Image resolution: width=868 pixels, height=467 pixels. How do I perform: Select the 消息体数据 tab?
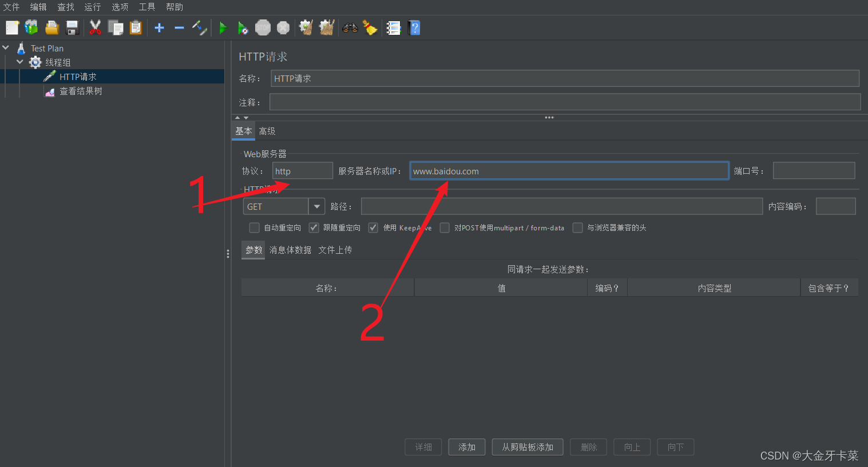tap(290, 250)
